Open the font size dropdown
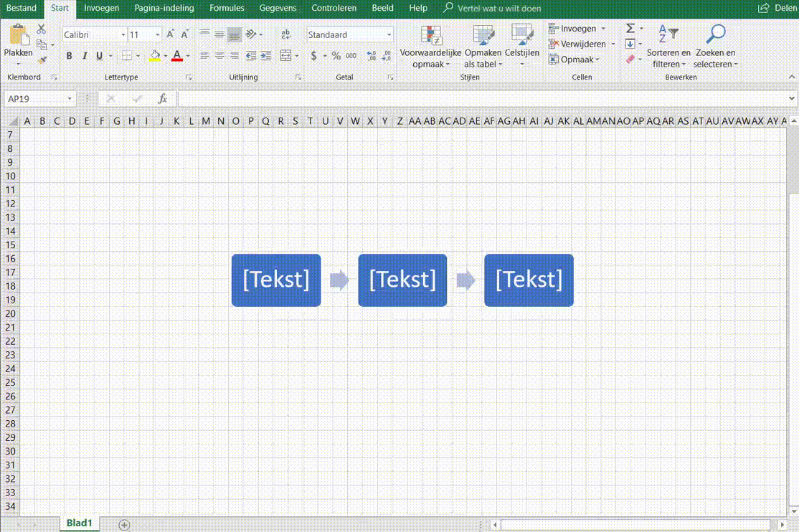799x532 pixels. pos(158,34)
